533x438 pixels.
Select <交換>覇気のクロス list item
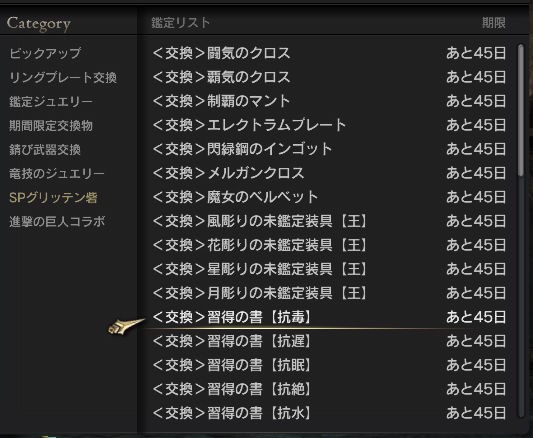click(x=329, y=77)
